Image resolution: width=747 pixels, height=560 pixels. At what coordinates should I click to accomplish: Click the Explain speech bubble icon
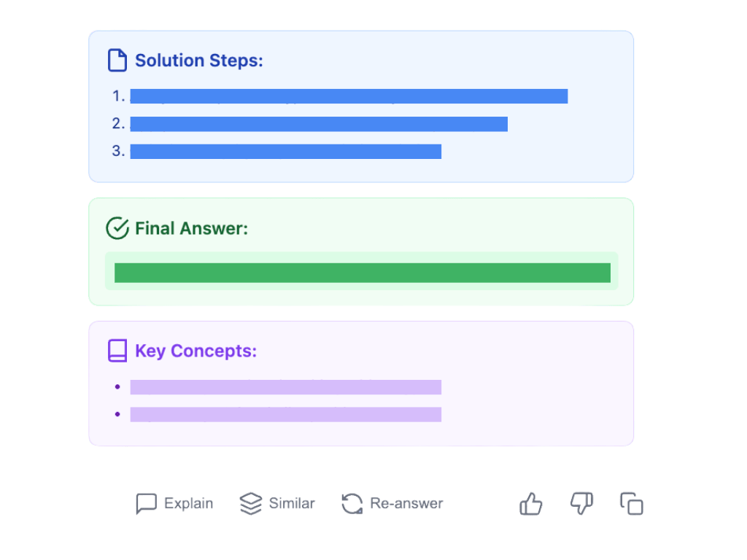(x=146, y=504)
